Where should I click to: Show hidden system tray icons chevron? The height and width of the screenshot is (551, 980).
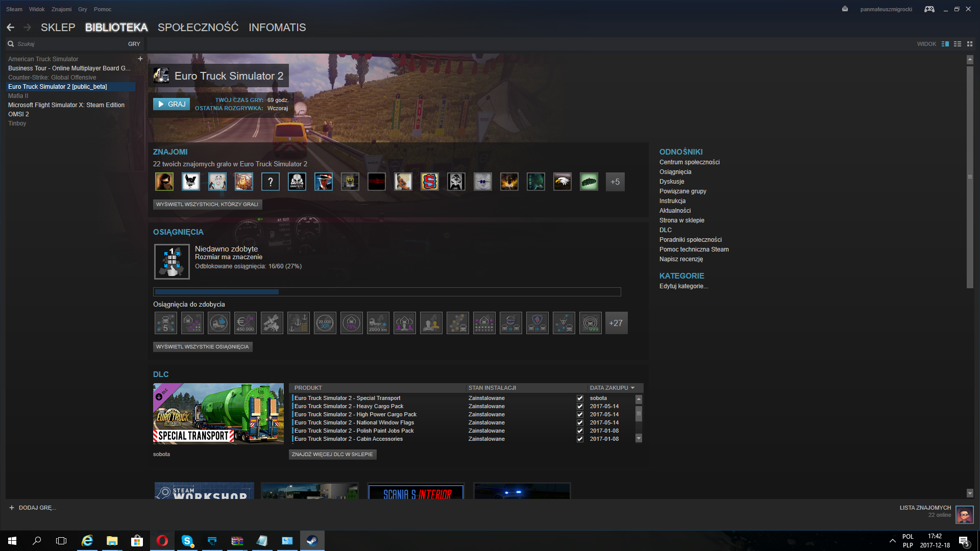point(892,541)
